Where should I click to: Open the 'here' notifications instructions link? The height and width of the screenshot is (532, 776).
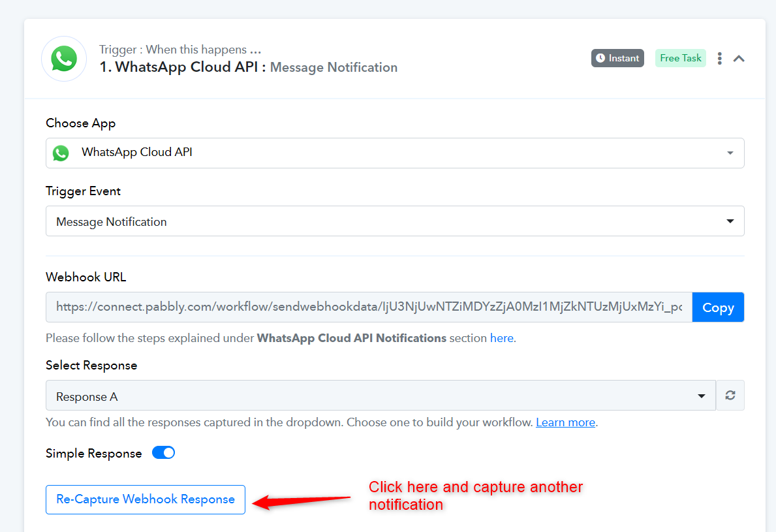(x=501, y=338)
